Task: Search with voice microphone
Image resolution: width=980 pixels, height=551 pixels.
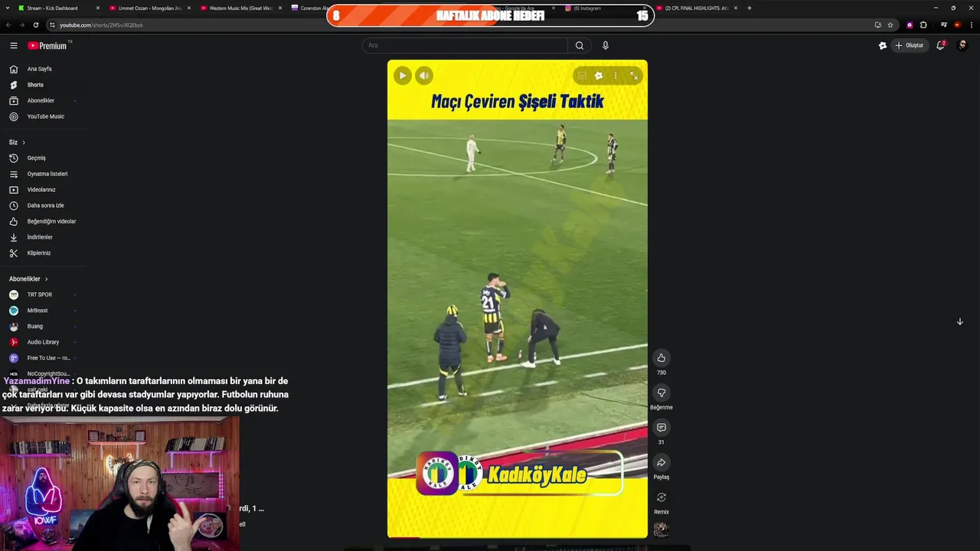Action: (606, 45)
